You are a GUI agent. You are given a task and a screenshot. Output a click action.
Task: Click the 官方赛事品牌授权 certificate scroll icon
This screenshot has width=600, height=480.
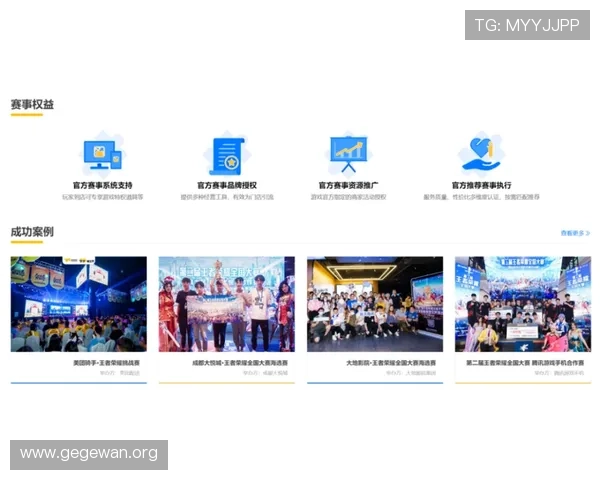[x=227, y=155]
